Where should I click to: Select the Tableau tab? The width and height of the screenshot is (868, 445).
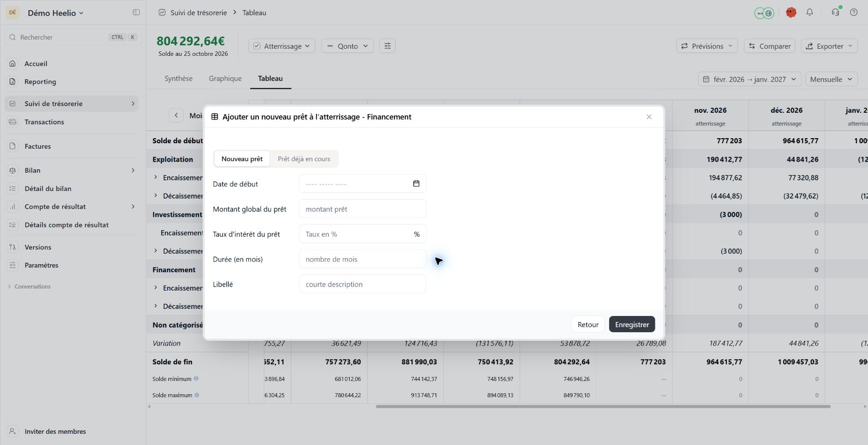[270, 79]
